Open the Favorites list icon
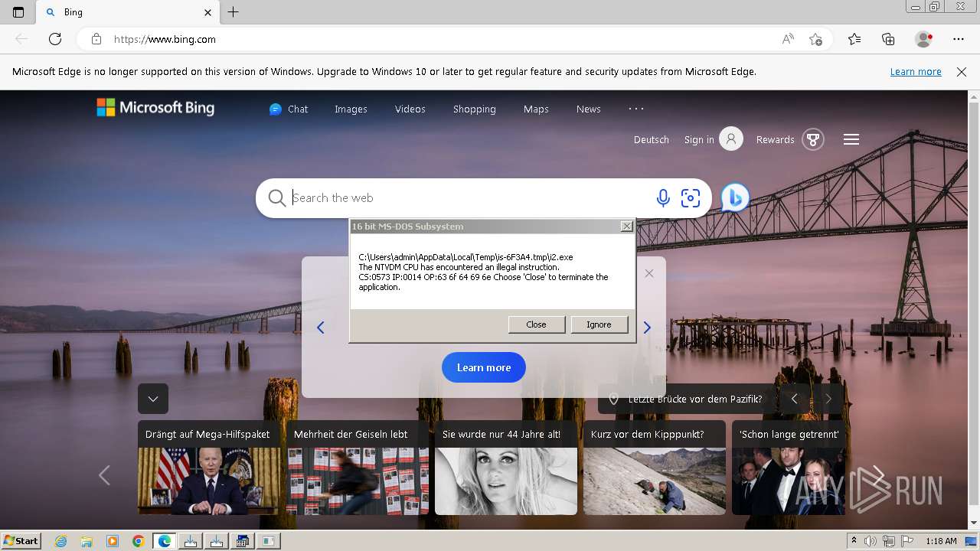This screenshot has height=551, width=980. click(854, 39)
